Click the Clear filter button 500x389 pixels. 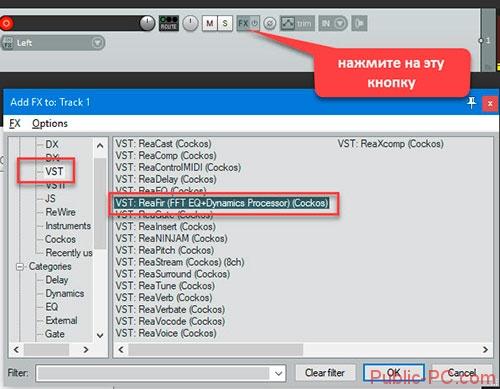coord(325,373)
